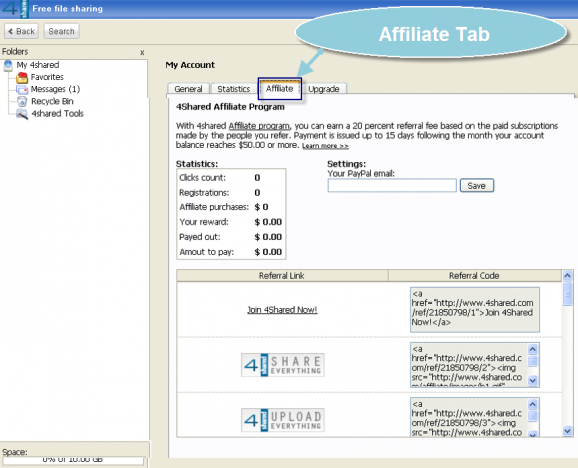Viewport: 578px width, 468px height.
Task: Go back with the Back button
Action: tap(21, 31)
